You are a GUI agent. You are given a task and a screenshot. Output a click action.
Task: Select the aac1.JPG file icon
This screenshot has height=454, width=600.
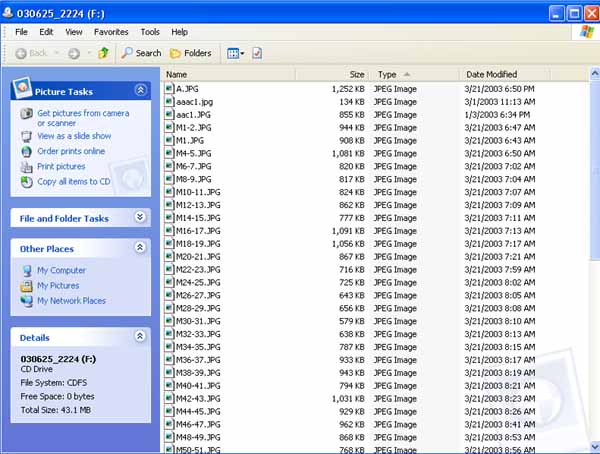coord(169,114)
